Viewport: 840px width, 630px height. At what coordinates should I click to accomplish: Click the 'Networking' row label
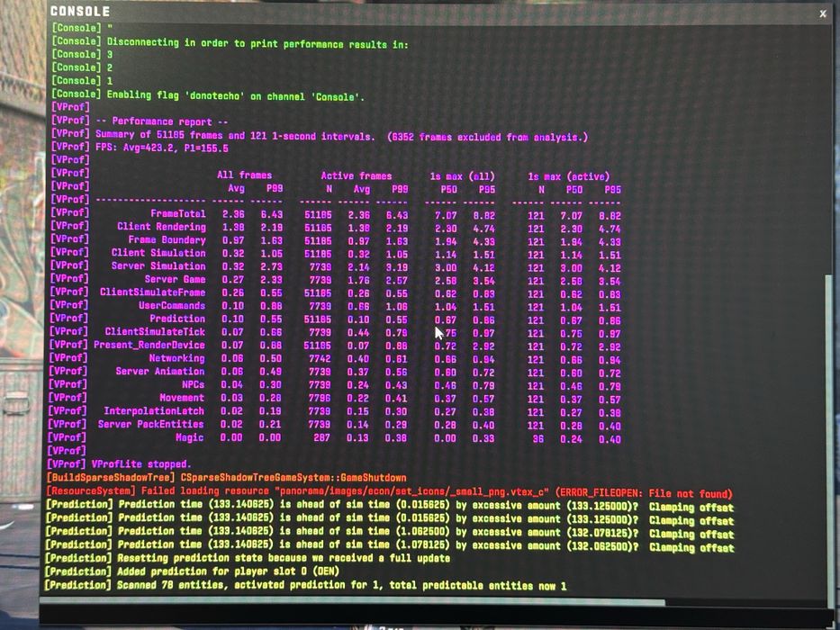[176, 358]
